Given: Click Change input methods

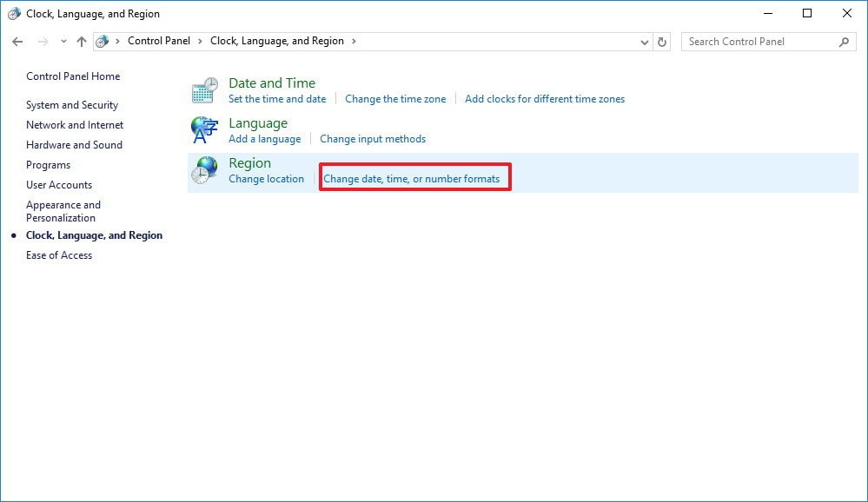Looking at the screenshot, I should pyautogui.click(x=373, y=139).
